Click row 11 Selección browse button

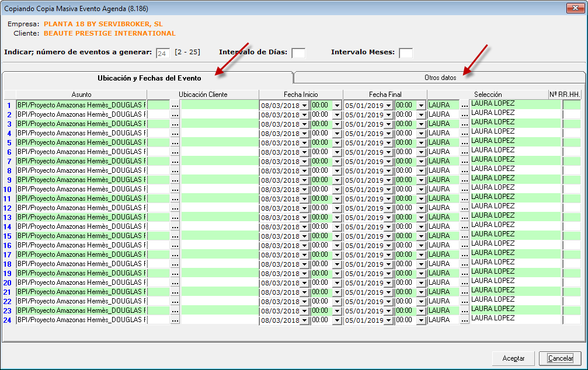point(465,198)
